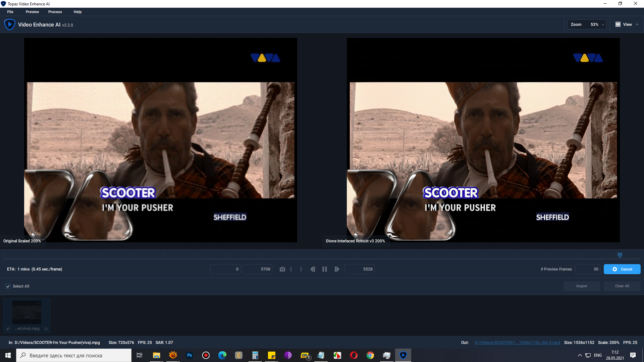The width and height of the screenshot is (644, 362).
Task: Set trim start with left brace icon
Action: pyautogui.click(x=291, y=269)
